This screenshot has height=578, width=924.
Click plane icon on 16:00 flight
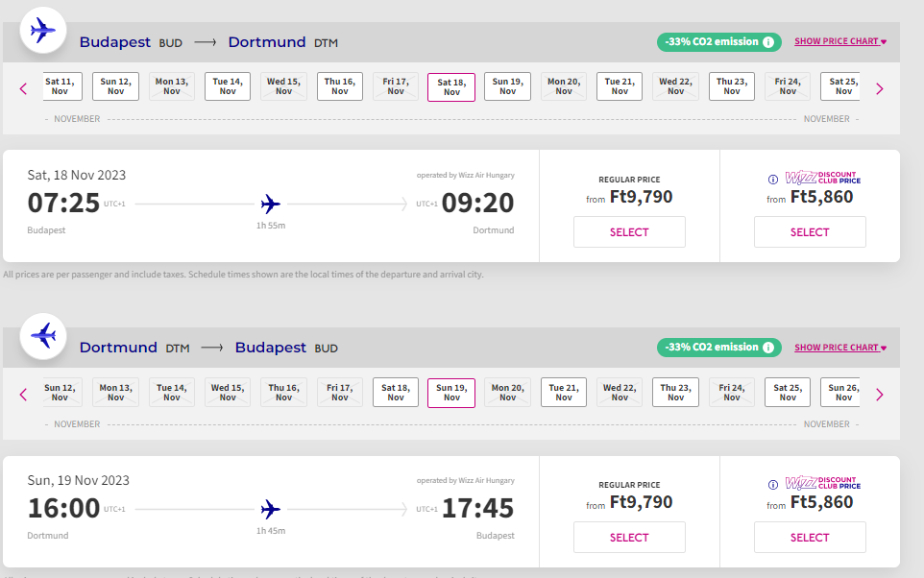(271, 509)
